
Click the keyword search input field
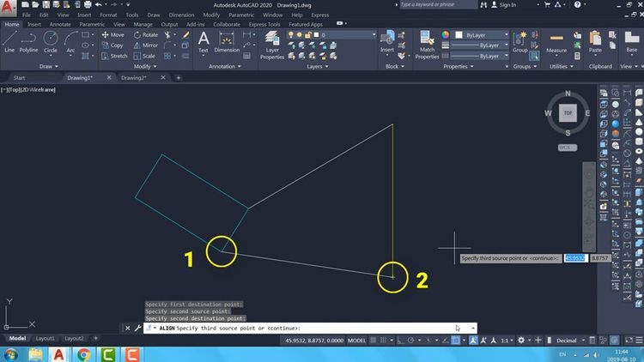click(x=438, y=5)
